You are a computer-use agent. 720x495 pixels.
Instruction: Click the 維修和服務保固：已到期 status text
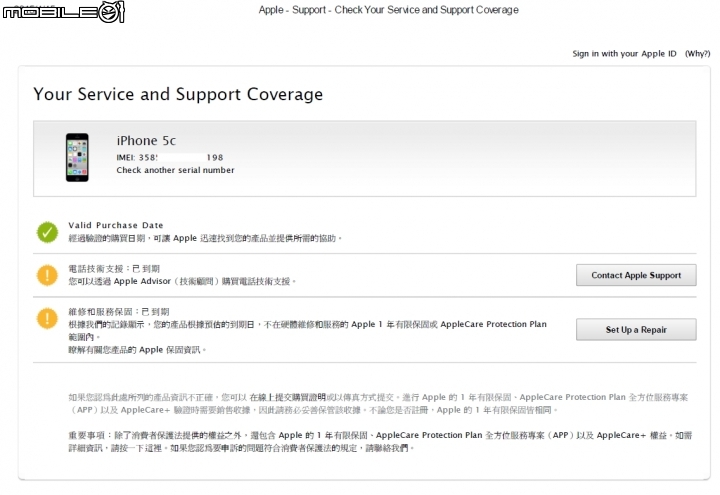pyautogui.click(x=119, y=312)
